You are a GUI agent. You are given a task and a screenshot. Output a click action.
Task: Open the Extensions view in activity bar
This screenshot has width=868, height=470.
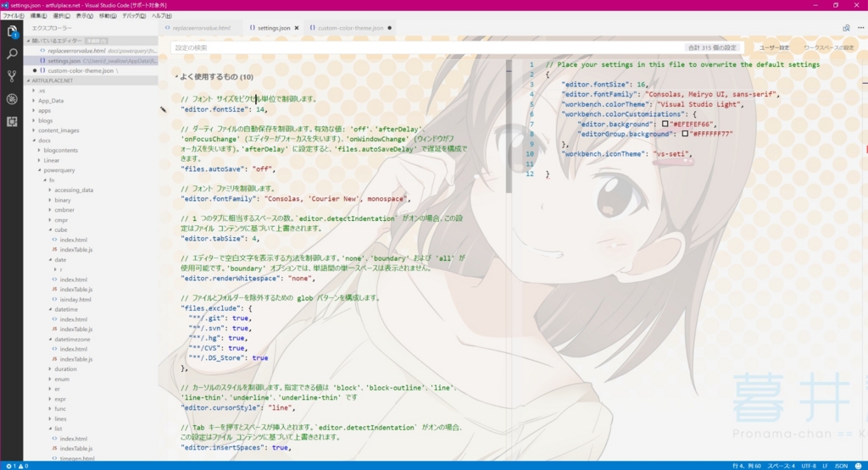pyautogui.click(x=12, y=122)
